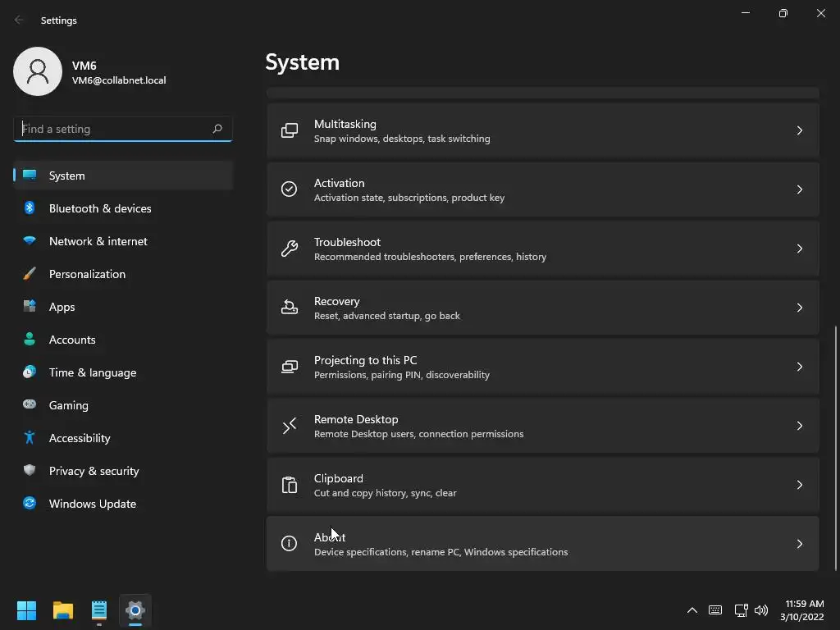This screenshot has width=840, height=630.
Task: Select Time & language in sidebar
Action: tap(93, 372)
